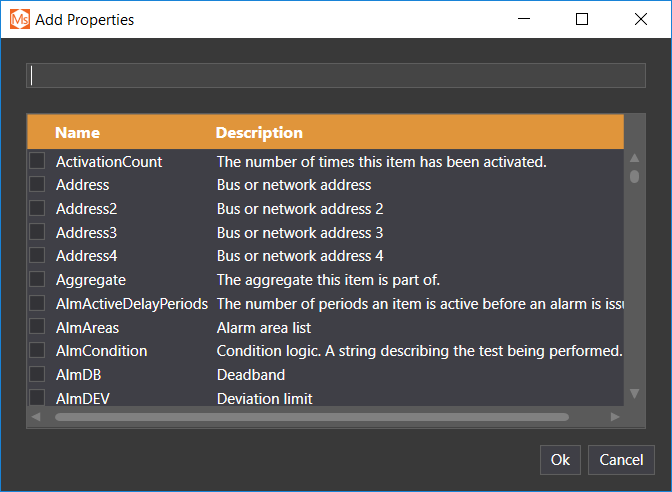Click the Description column header

[259, 132]
